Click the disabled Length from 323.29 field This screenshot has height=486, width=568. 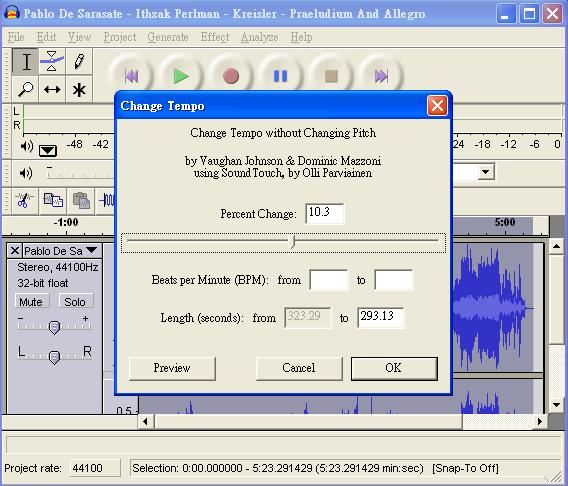pyautogui.click(x=308, y=318)
